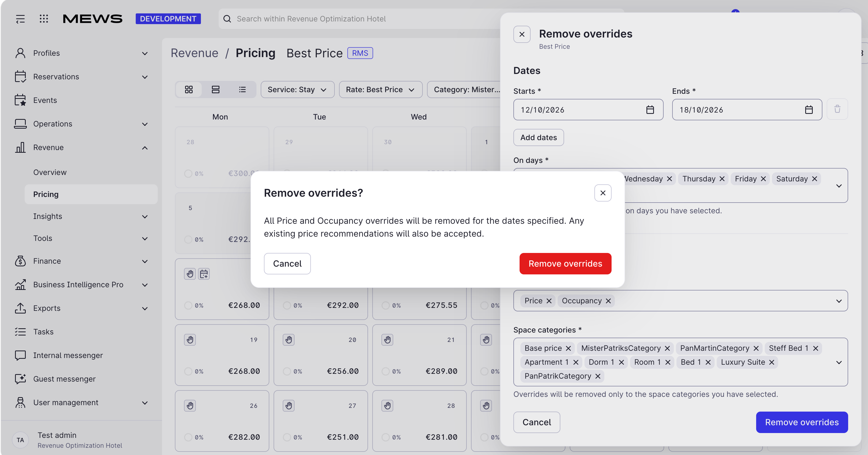Switch to the two-row card view icon
This screenshot has width=868, height=455.
(x=216, y=89)
